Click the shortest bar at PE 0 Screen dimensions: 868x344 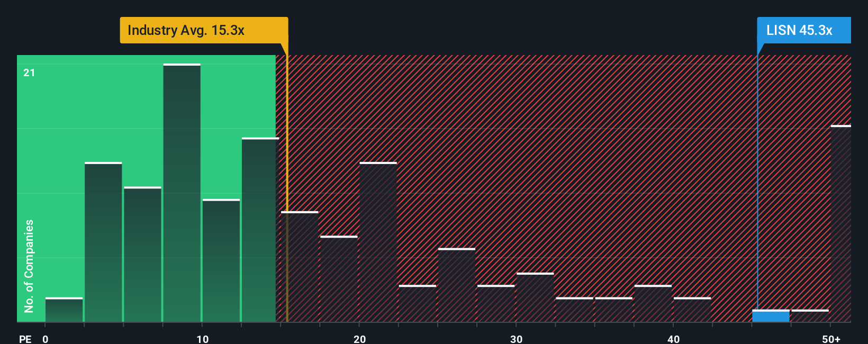[64, 310]
